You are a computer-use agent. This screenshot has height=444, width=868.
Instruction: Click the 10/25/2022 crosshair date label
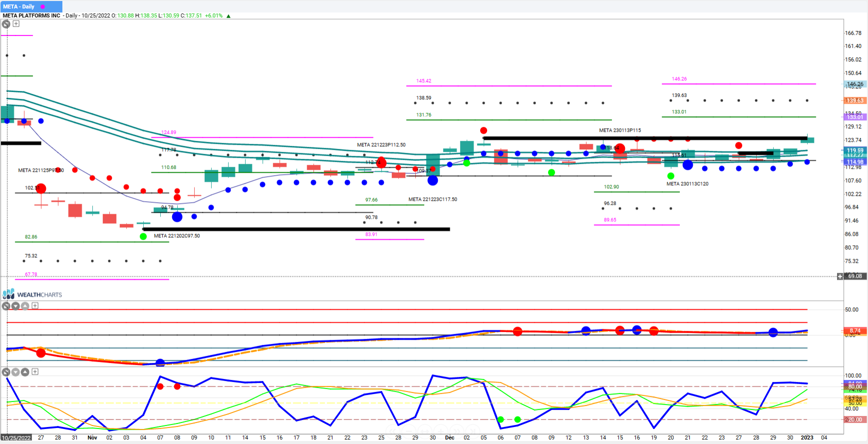(16, 438)
